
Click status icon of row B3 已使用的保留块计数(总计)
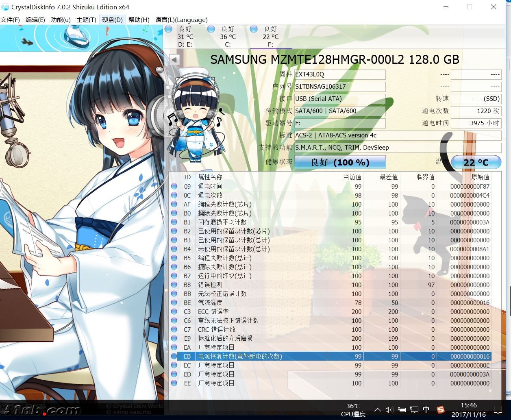(174, 240)
